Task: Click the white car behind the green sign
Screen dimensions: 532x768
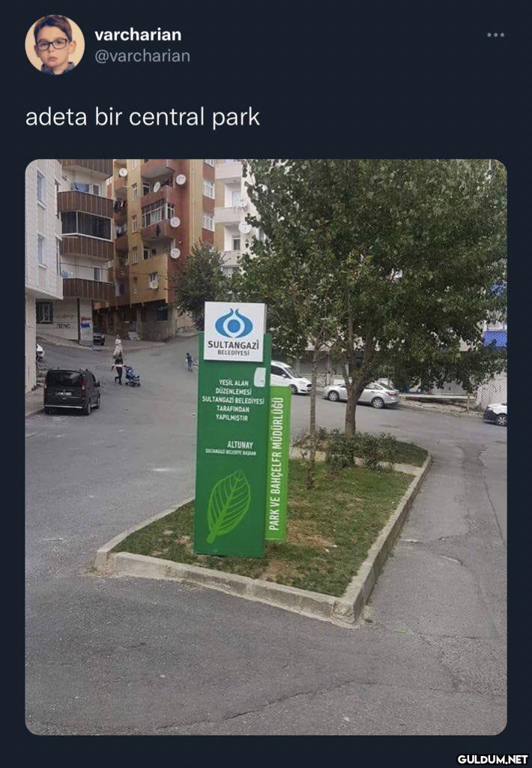Action: 291,377
